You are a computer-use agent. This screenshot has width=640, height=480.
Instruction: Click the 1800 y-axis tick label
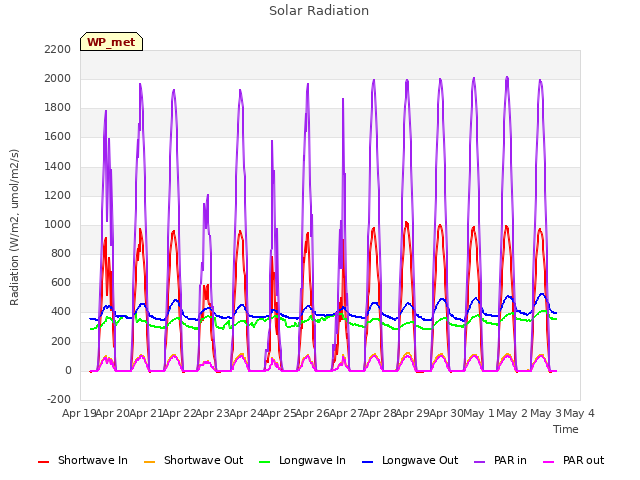pyautogui.click(x=58, y=108)
